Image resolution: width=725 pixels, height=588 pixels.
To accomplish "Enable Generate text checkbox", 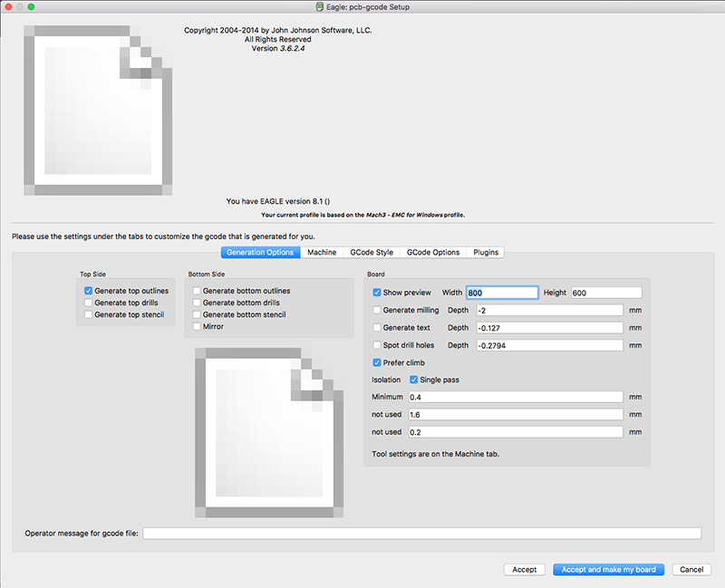I will click(377, 328).
